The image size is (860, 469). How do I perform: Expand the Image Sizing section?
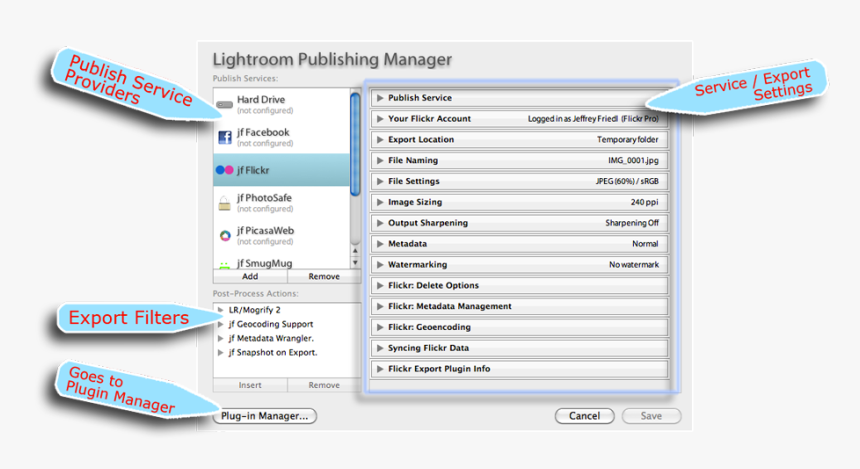coord(380,202)
